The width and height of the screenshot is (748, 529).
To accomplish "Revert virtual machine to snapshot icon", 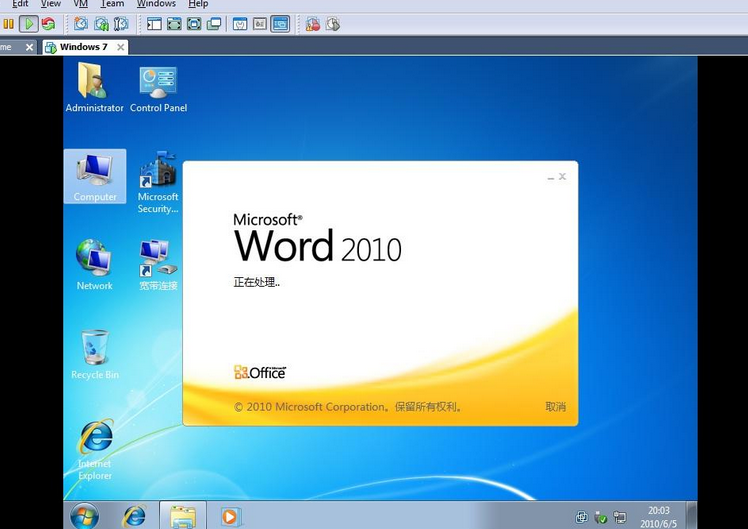I will (x=101, y=24).
